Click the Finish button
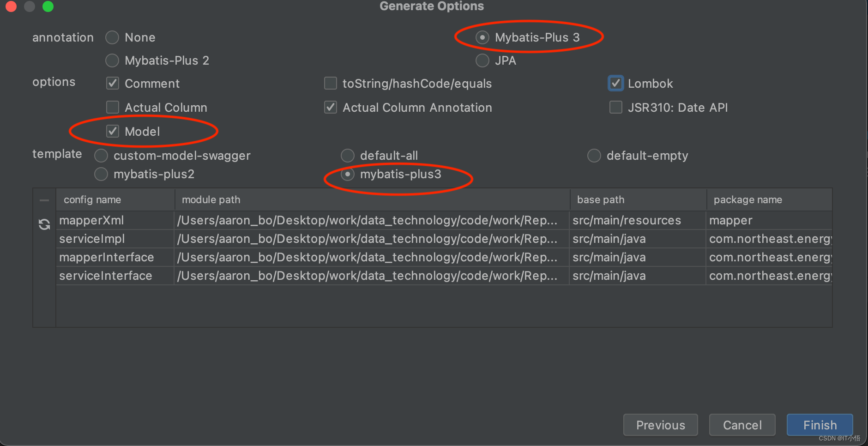The height and width of the screenshot is (446, 868). pos(820,425)
